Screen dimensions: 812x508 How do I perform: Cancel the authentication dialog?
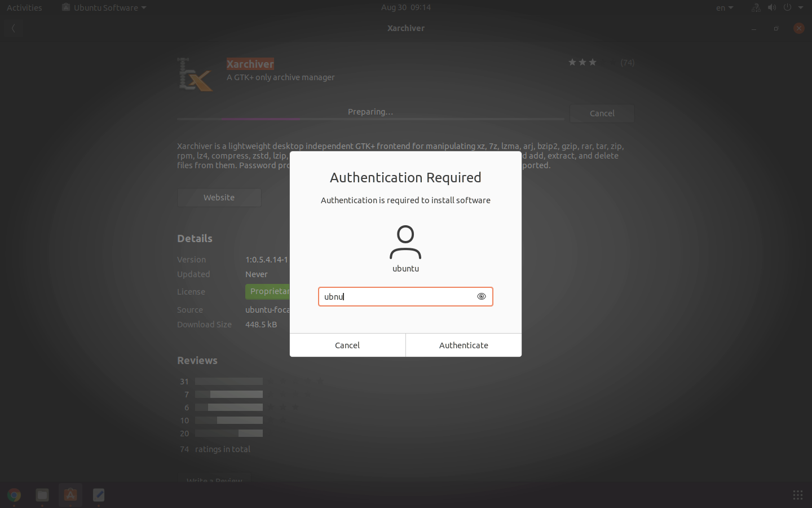pos(347,345)
